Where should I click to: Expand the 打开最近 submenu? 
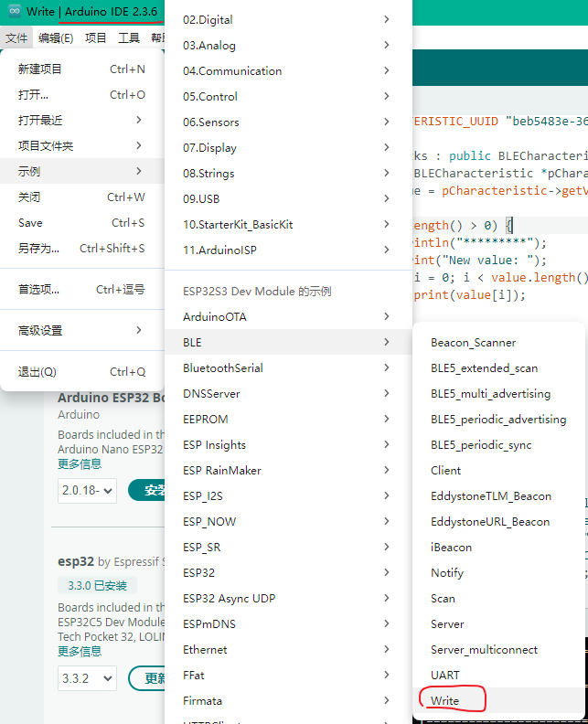coord(82,121)
